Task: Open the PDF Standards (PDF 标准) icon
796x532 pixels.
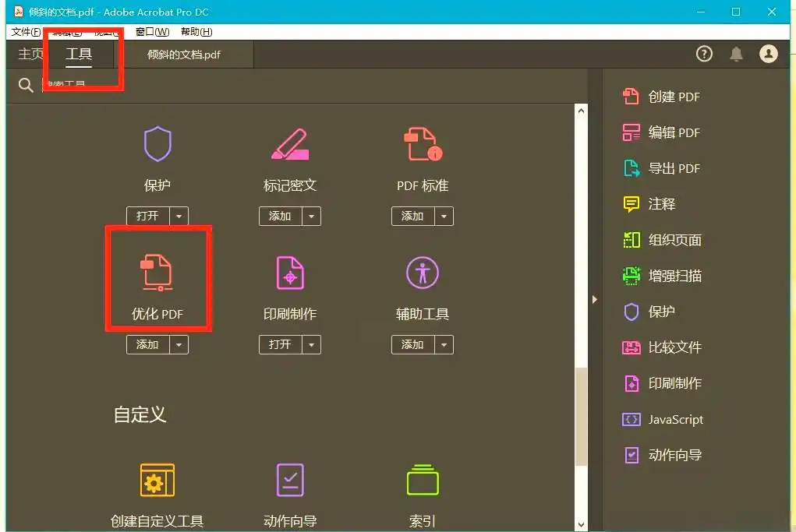Action: tap(423, 144)
